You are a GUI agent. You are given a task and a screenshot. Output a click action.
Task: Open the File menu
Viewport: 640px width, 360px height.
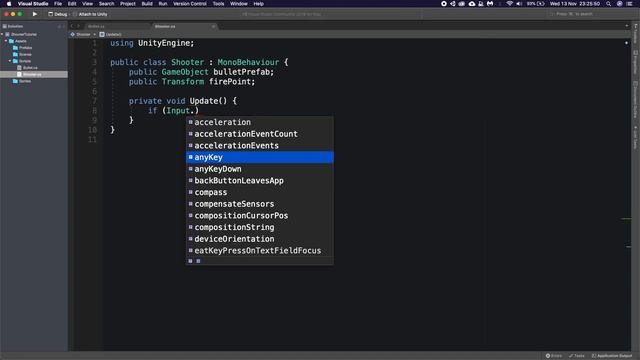58,4
